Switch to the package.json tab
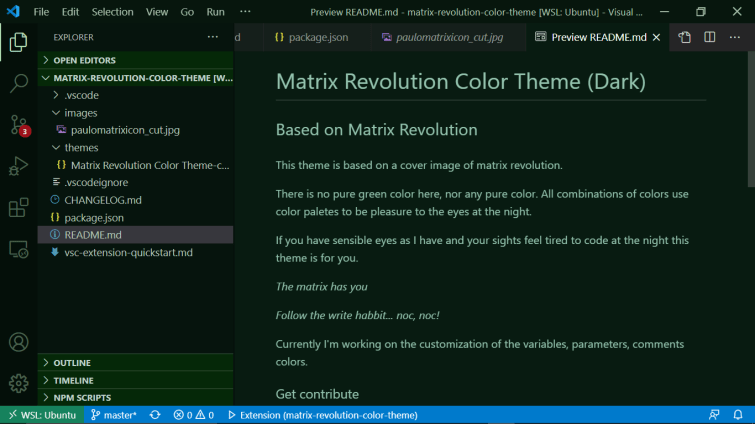 click(x=317, y=37)
